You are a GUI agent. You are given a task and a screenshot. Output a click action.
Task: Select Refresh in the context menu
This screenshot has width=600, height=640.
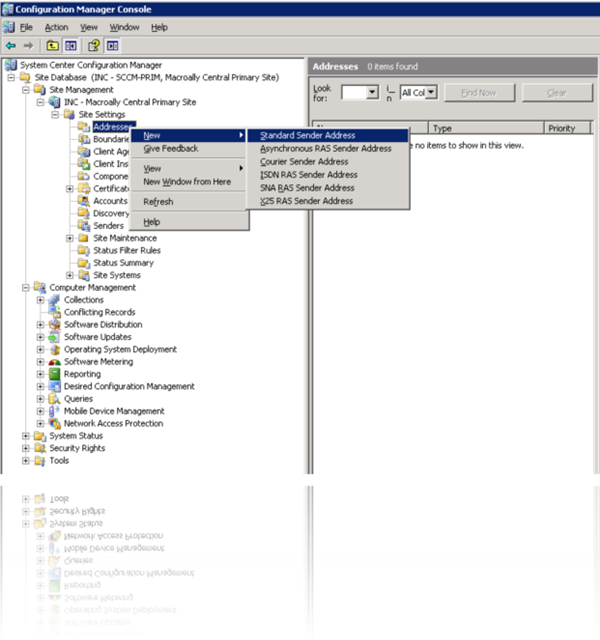coord(189,202)
